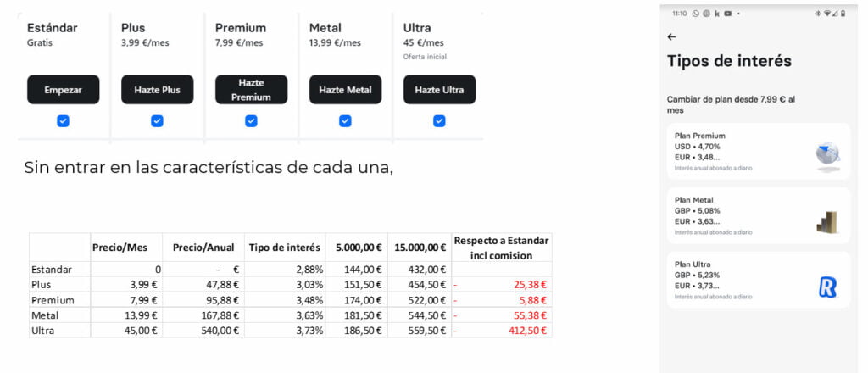
Task: Tap the back arrow above Tipos de interés
Action: click(671, 37)
